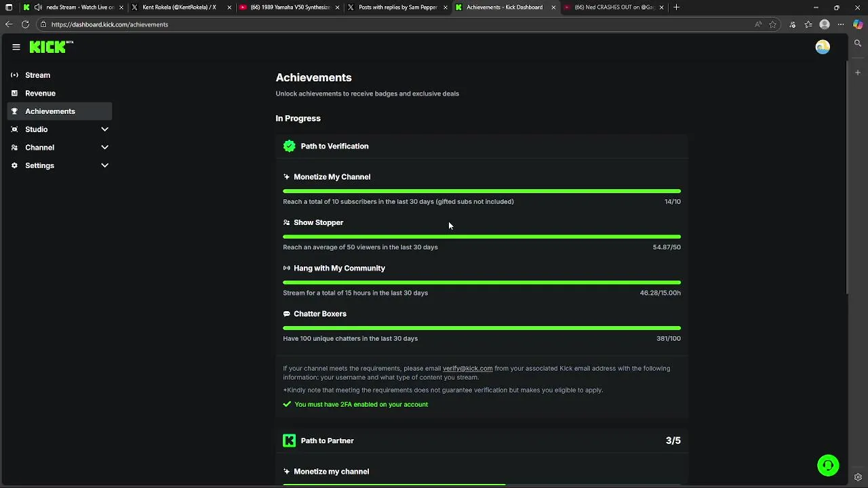Viewport: 868px width, 488px height.
Task: Switch to the Kent Rokela X tab
Action: click(x=179, y=7)
